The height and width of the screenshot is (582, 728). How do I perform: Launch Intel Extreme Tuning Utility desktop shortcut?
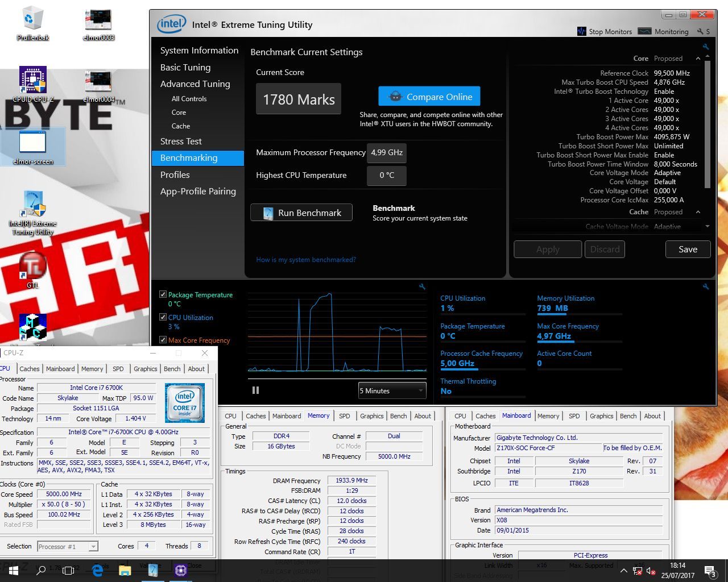tap(32, 213)
